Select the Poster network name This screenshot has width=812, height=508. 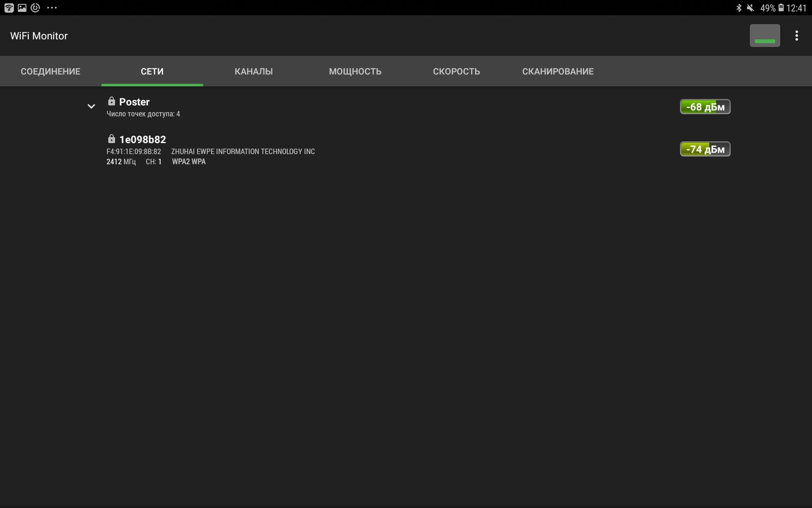(x=134, y=102)
